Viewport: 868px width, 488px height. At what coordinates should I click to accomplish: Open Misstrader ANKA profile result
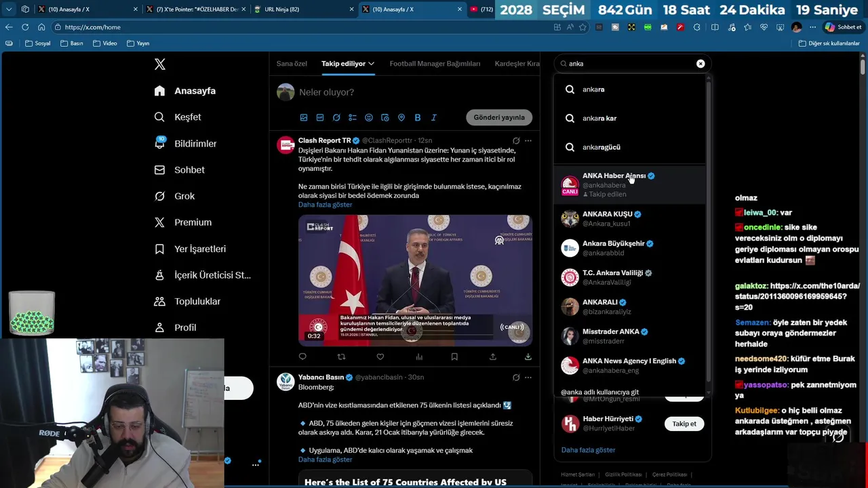click(630, 336)
